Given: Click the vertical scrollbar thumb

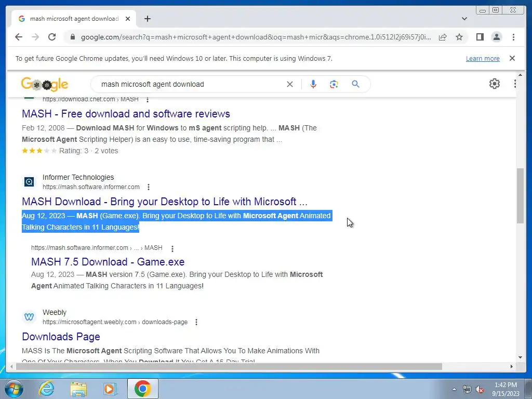Looking at the screenshot, I should tap(521, 195).
